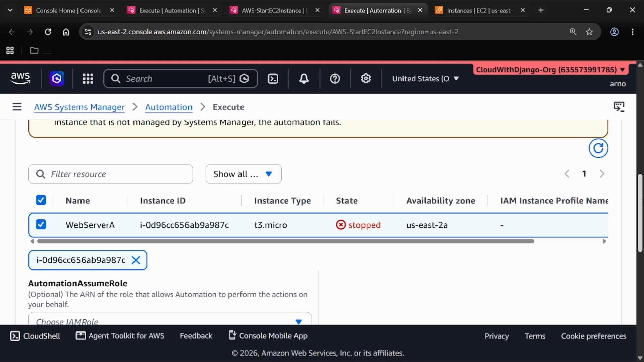This screenshot has height=362, width=644.
Task: Open the Feedback link in footer
Action: tap(196, 336)
